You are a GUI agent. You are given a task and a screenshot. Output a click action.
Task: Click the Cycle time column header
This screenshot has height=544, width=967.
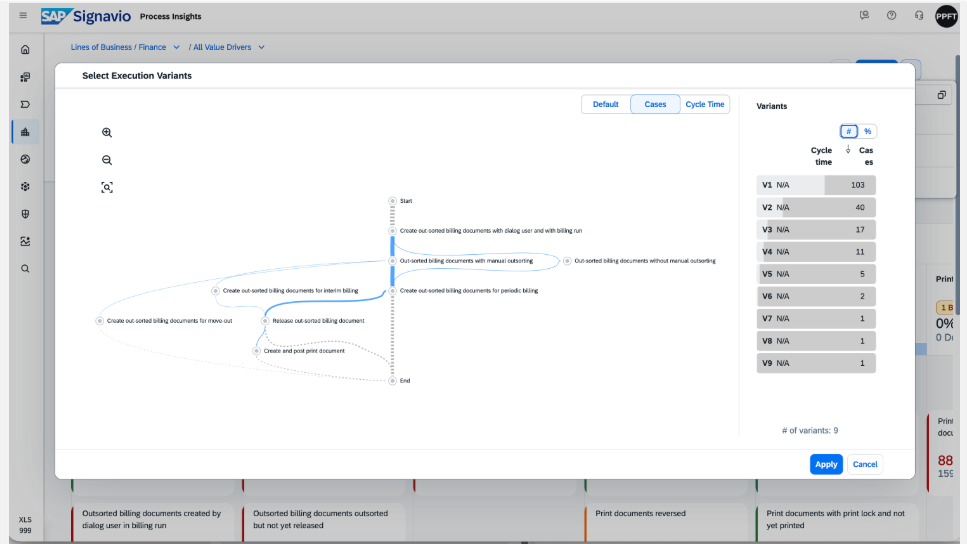tap(821, 156)
